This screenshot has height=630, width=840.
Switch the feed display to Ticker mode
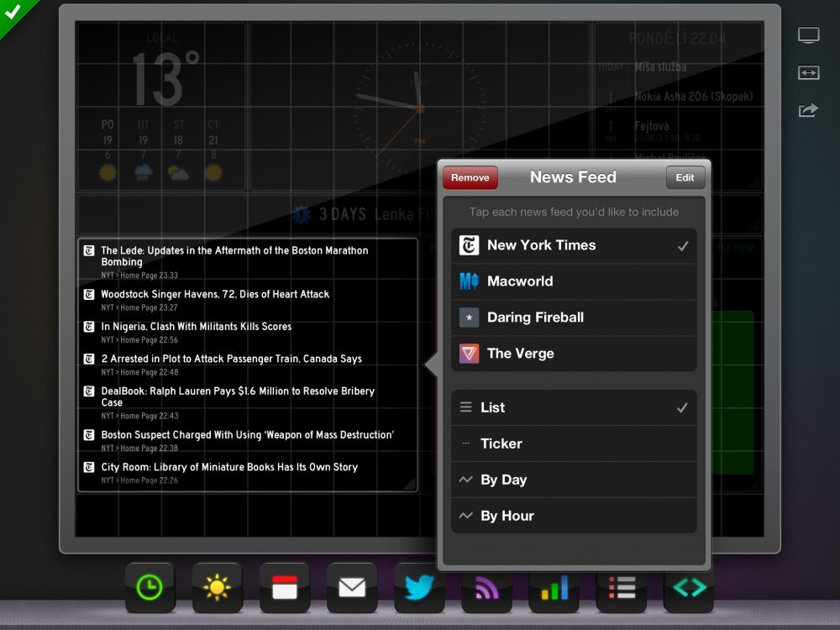coord(574,444)
